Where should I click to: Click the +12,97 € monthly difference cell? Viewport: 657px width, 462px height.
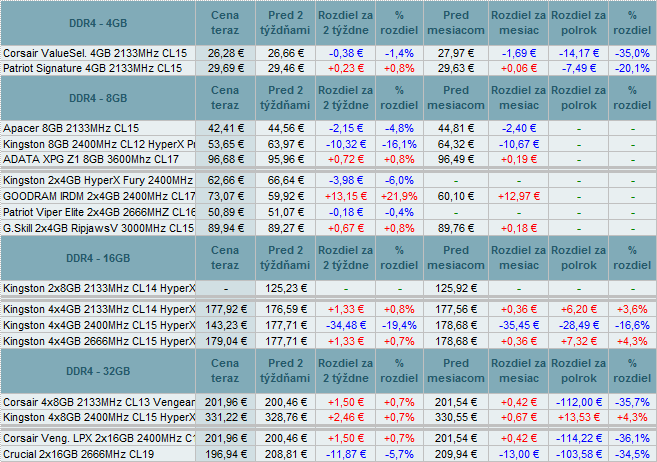[519, 196]
